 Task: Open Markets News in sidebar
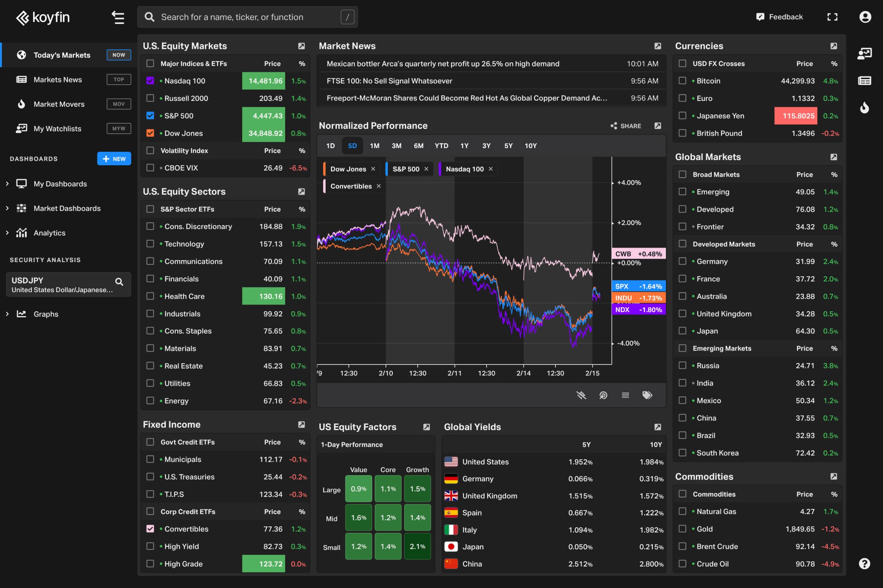pyautogui.click(x=58, y=79)
